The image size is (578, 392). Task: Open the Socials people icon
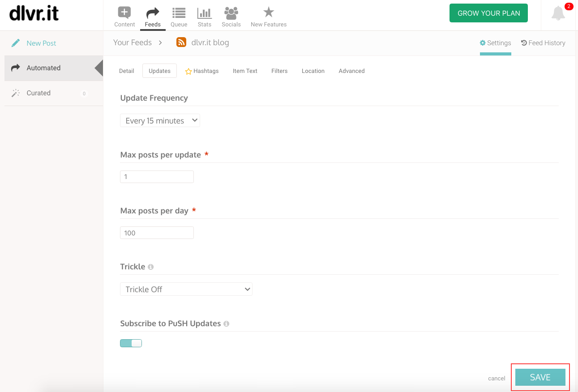tap(231, 13)
